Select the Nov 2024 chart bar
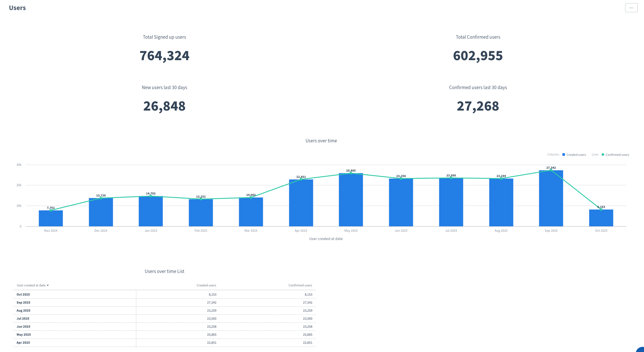Viewport: 644px width, 352px height. (x=51, y=219)
